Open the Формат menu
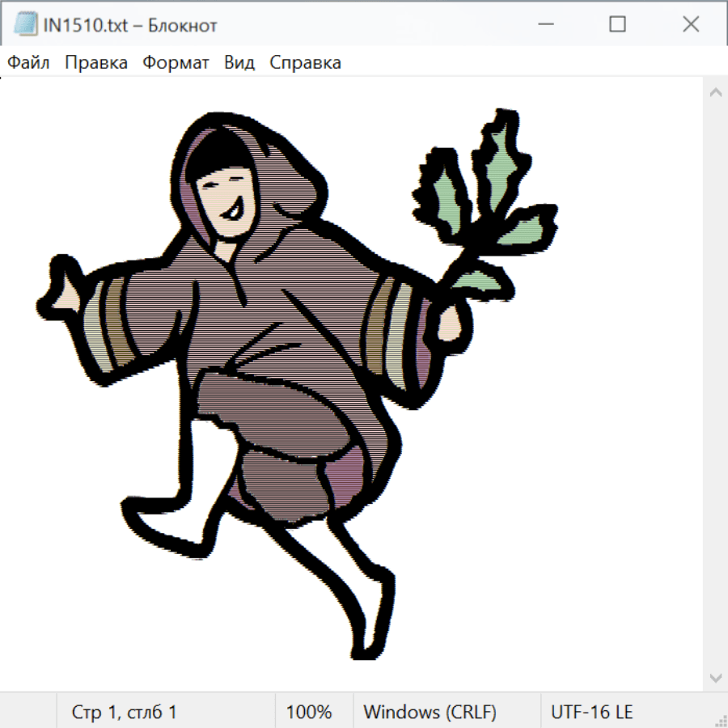Screen dimensions: 728x728 click(x=176, y=63)
